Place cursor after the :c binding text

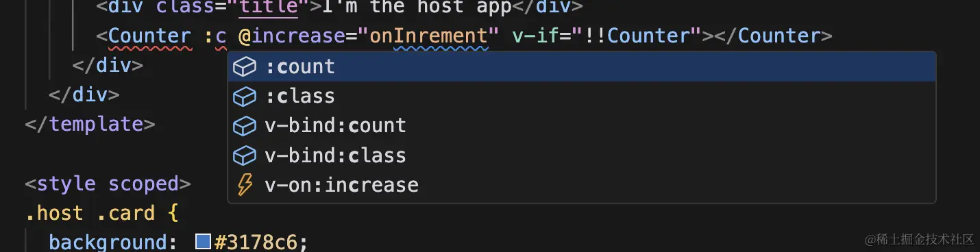(227, 36)
